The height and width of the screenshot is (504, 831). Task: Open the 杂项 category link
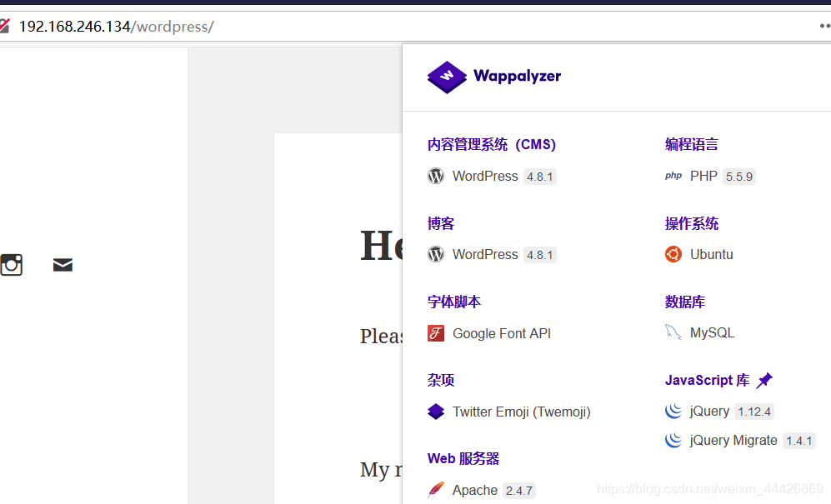point(440,380)
